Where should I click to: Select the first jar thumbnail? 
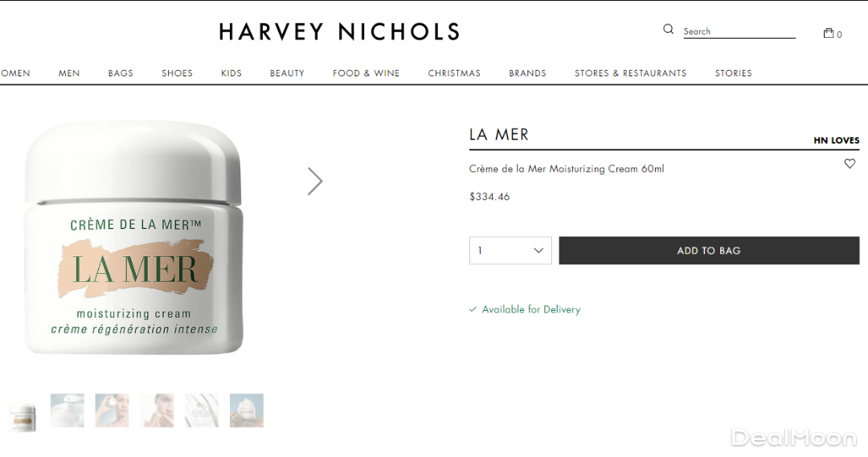(x=23, y=416)
